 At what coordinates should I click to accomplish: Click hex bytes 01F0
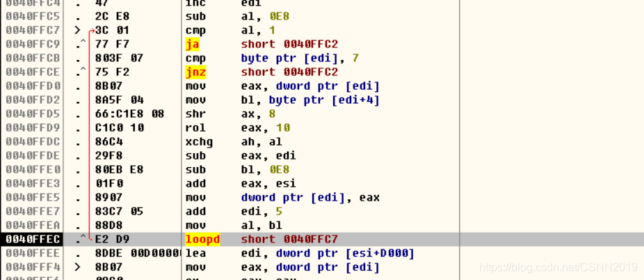pos(108,184)
